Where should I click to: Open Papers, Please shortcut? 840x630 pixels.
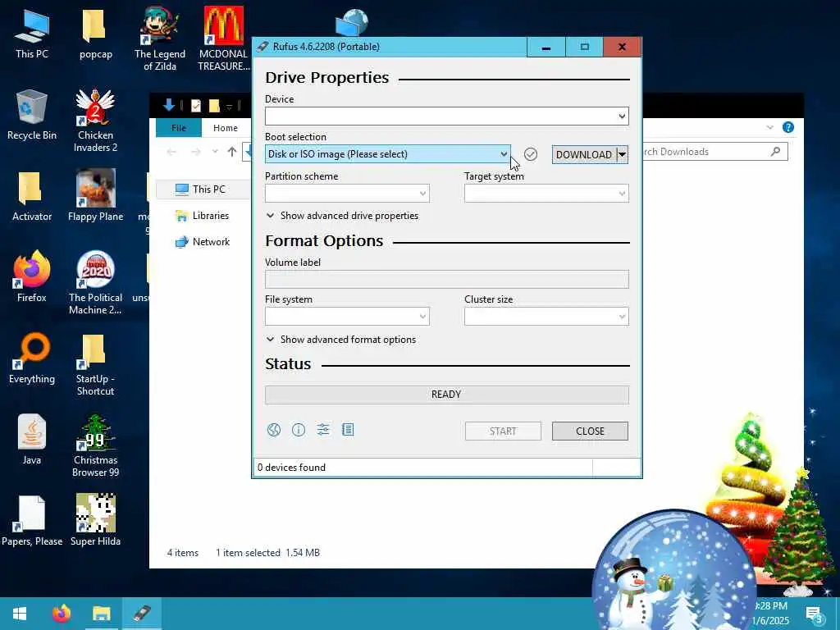[32, 521]
